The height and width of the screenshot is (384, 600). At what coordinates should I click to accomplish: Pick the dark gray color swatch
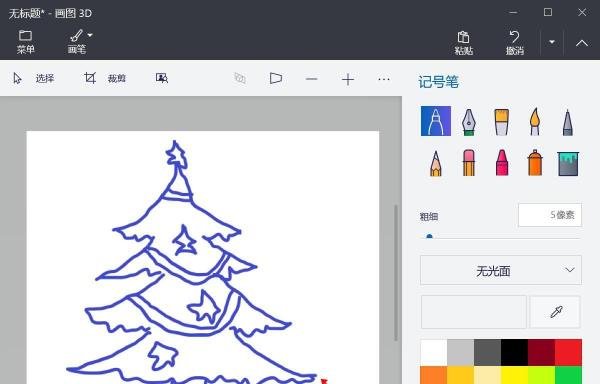[488, 352]
